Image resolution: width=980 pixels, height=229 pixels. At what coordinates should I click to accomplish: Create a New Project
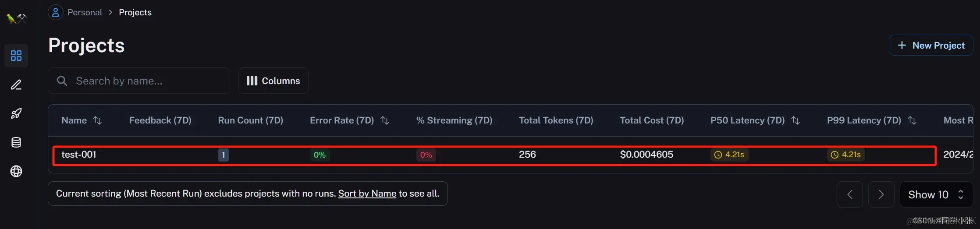point(931,45)
